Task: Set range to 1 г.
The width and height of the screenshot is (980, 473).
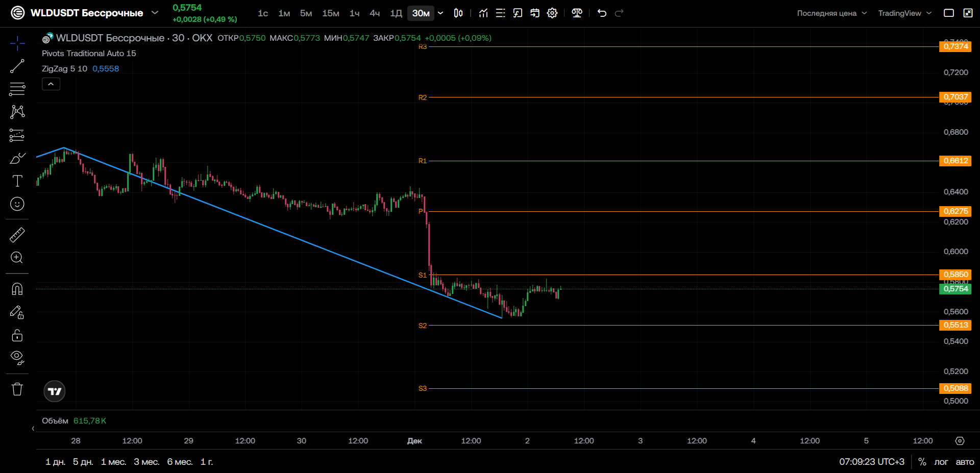Action: click(x=207, y=462)
